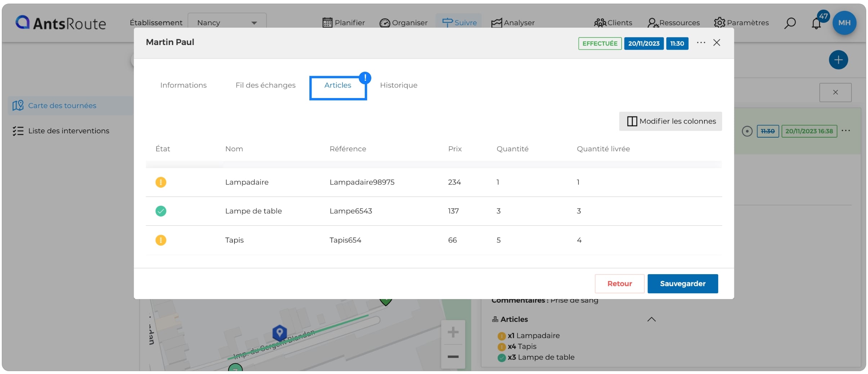Click the 20/11/2023 date badge

[x=644, y=44]
